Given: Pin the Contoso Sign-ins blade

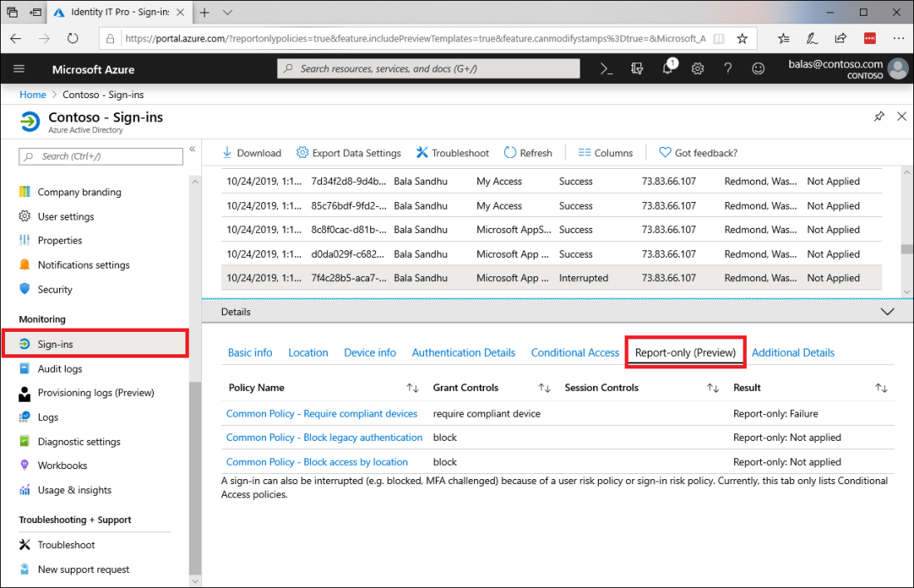Looking at the screenshot, I should tap(879, 116).
